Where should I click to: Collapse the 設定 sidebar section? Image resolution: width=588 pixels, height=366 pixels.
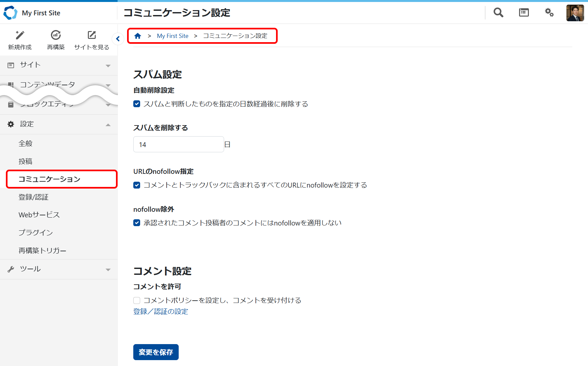(59, 124)
